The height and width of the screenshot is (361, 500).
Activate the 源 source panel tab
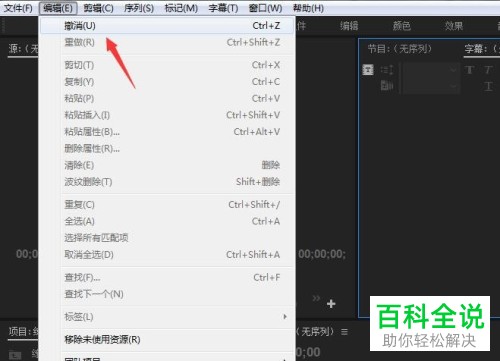click(x=23, y=49)
